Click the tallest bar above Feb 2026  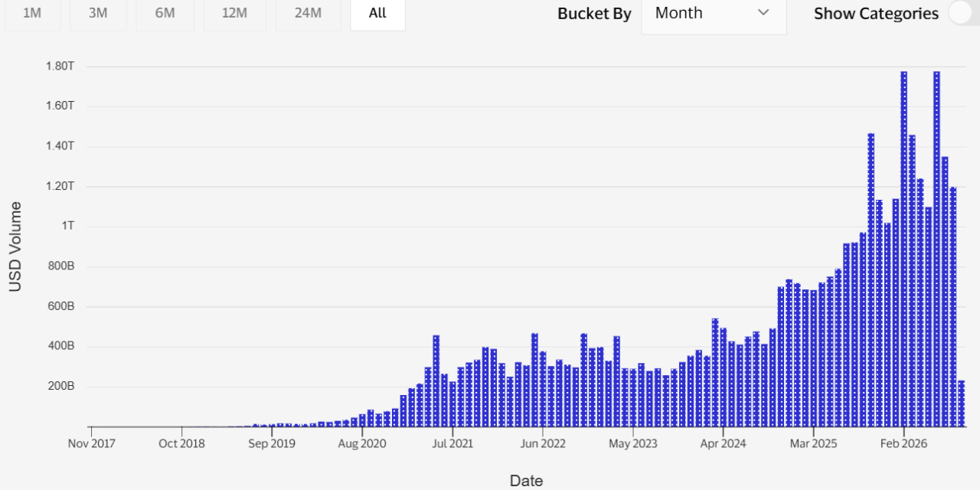pos(903,249)
